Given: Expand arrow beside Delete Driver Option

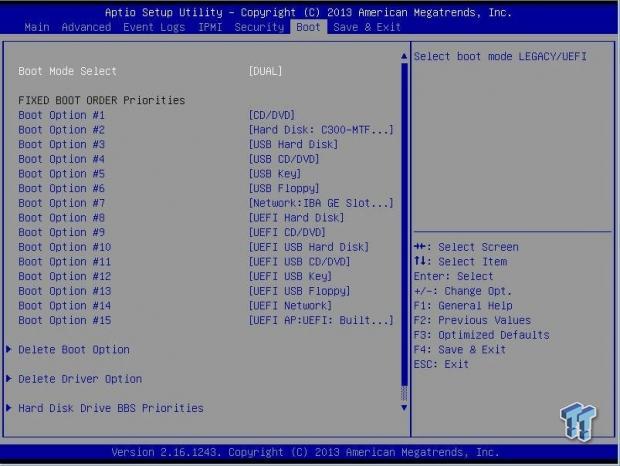Looking at the screenshot, I should (x=9, y=378).
